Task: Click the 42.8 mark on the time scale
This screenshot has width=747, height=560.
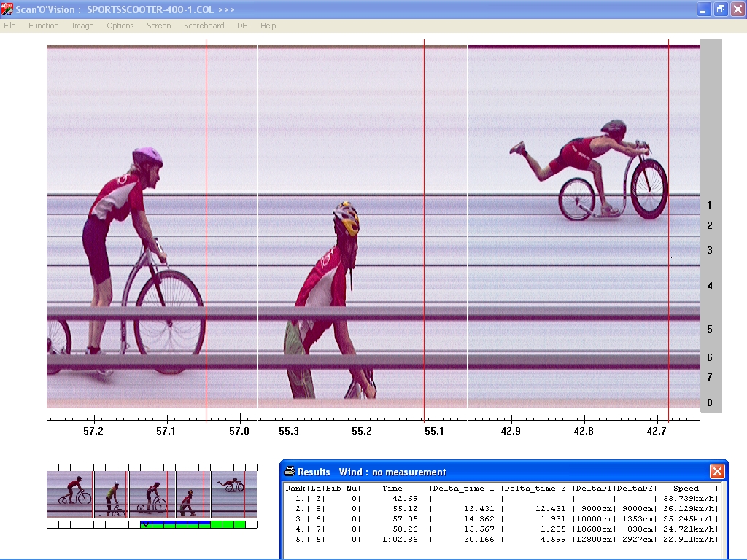Action: click(583, 431)
